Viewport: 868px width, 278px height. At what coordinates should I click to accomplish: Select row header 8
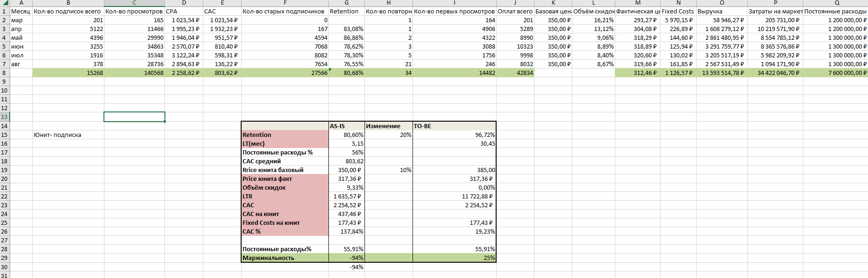point(5,73)
